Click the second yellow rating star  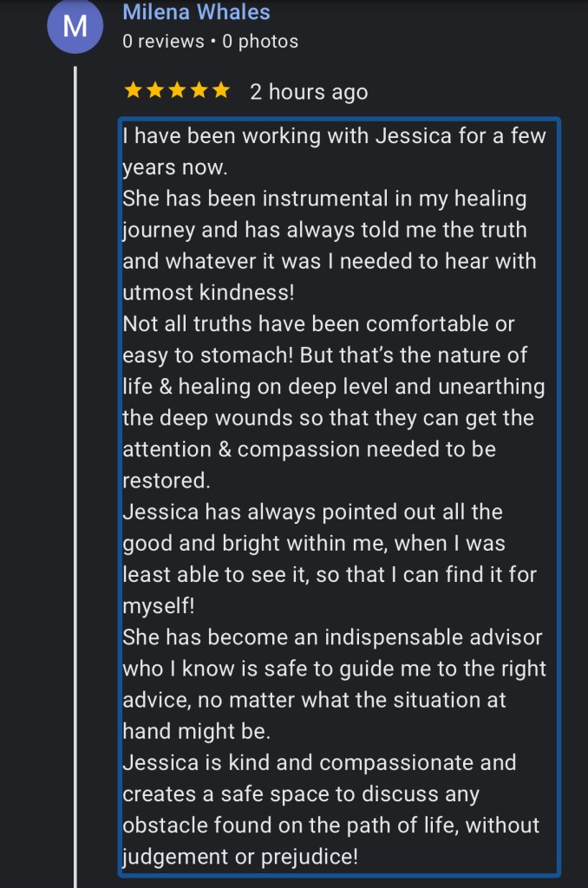pos(155,90)
